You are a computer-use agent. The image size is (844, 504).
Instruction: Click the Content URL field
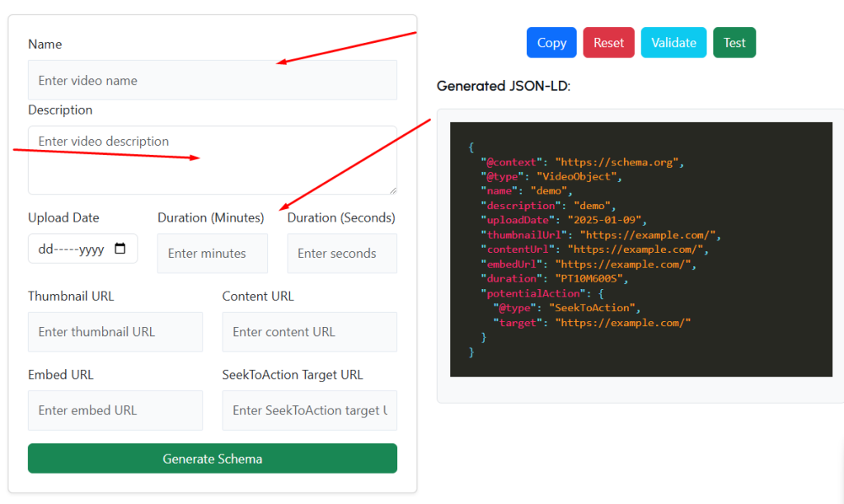309,331
